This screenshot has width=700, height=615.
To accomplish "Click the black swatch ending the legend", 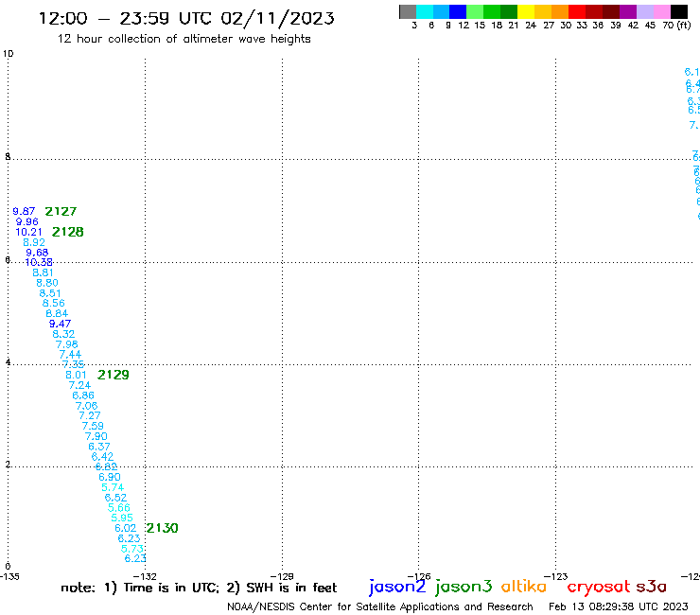I will click(678, 11).
